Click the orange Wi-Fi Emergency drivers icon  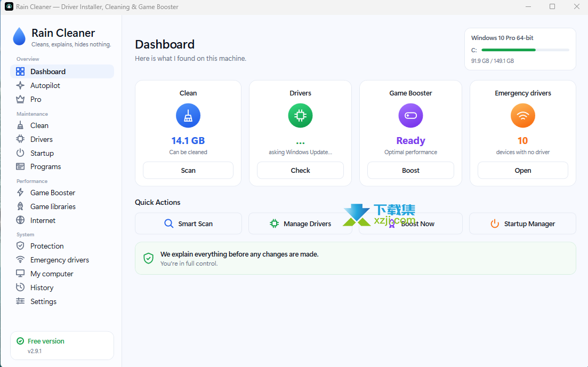[523, 116]
